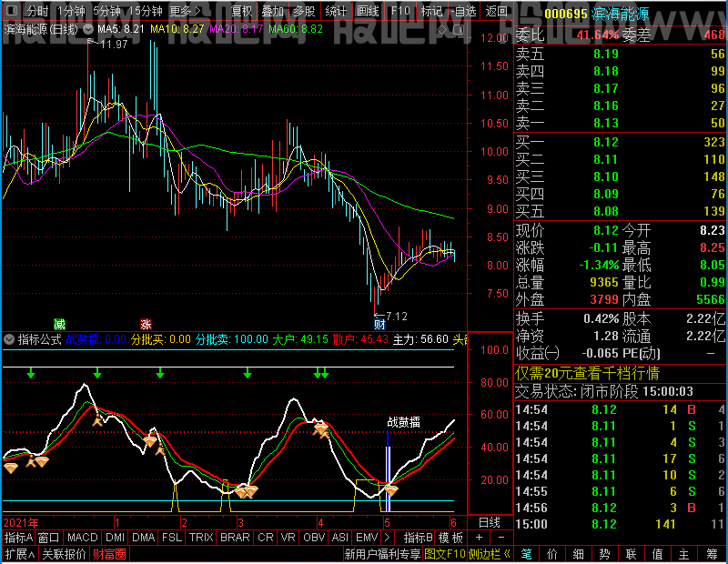
Task: Select the 细 details tab
Action: (x=579, y=554)
